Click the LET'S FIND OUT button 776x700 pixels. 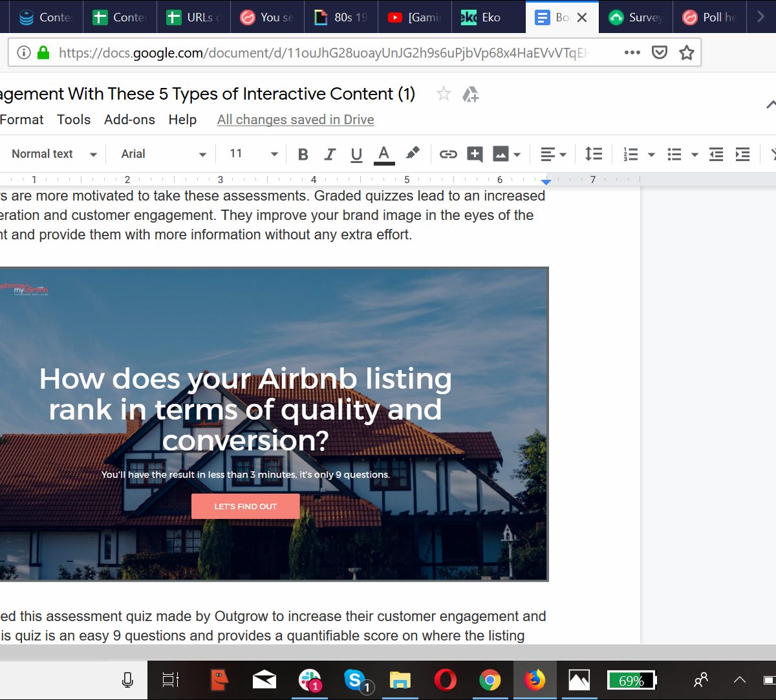coord(245,506)
